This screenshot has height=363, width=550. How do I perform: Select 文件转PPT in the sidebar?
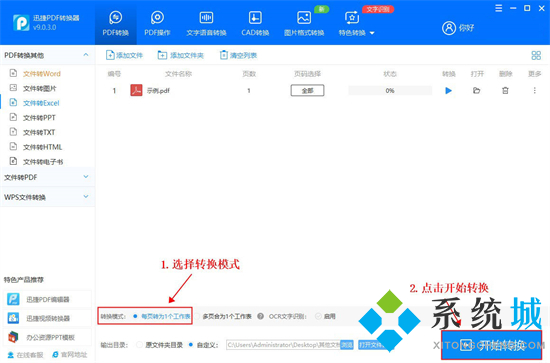[39, 117]
